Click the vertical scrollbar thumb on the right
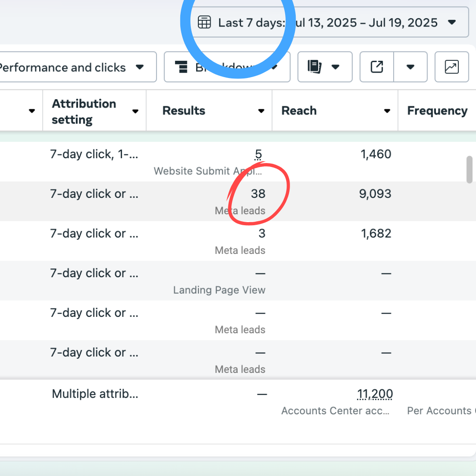 point(469,169)
